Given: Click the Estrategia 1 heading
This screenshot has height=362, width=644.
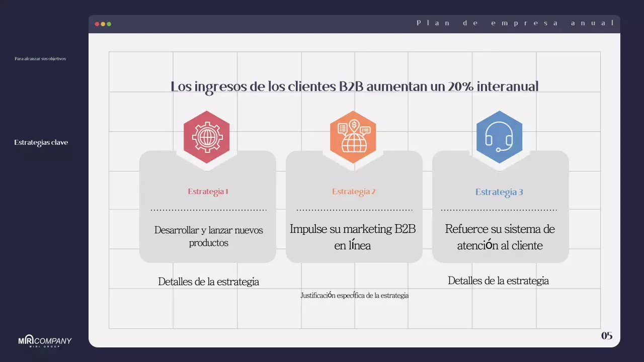Looking at the screenshot, I should coord(208,191).
